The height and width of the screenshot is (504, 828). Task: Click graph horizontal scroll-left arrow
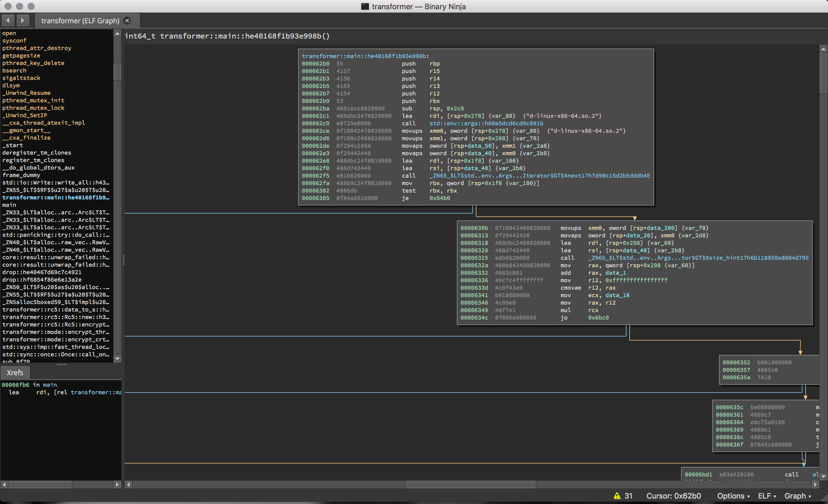point(128,484)
